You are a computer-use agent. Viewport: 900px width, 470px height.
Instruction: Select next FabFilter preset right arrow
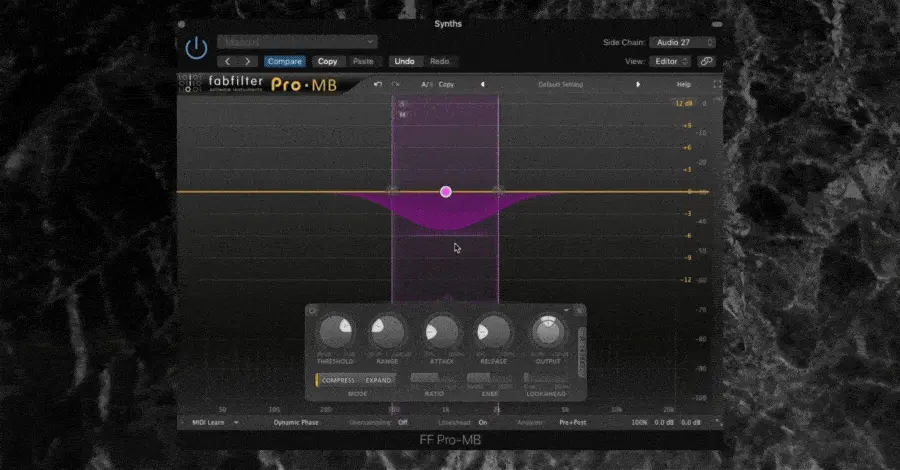(x=638, y=84)
